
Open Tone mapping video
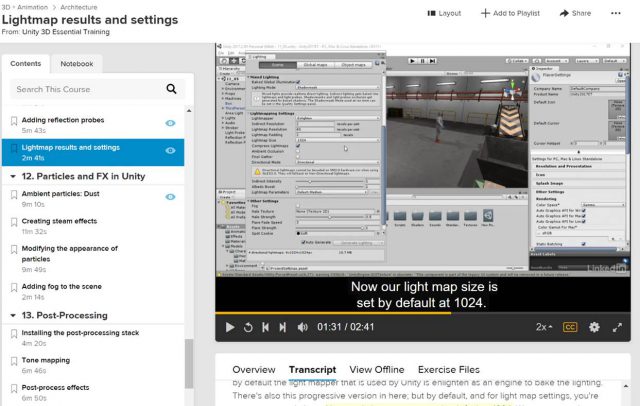click(46, 360)
